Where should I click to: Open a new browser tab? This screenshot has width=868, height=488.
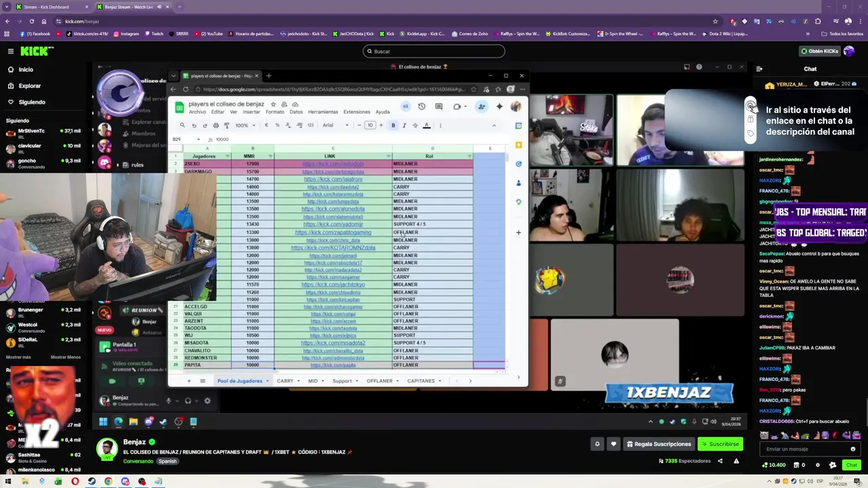(x=180, y=7)
